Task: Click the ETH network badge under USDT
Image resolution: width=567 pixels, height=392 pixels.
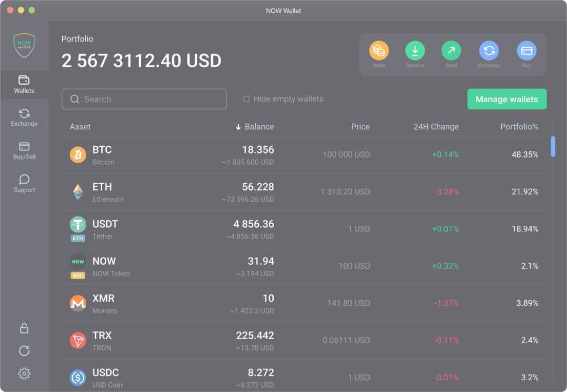Action: point(78,239)
